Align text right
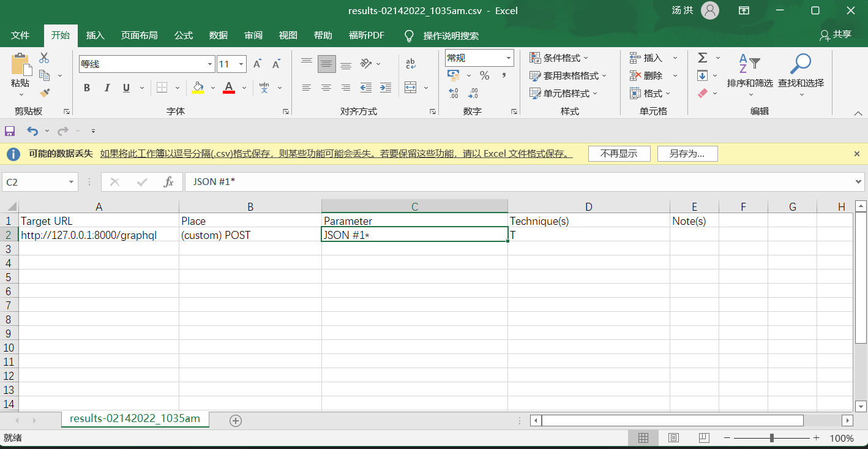This screenshot has width=868, height=449. [x=346, y=88]
